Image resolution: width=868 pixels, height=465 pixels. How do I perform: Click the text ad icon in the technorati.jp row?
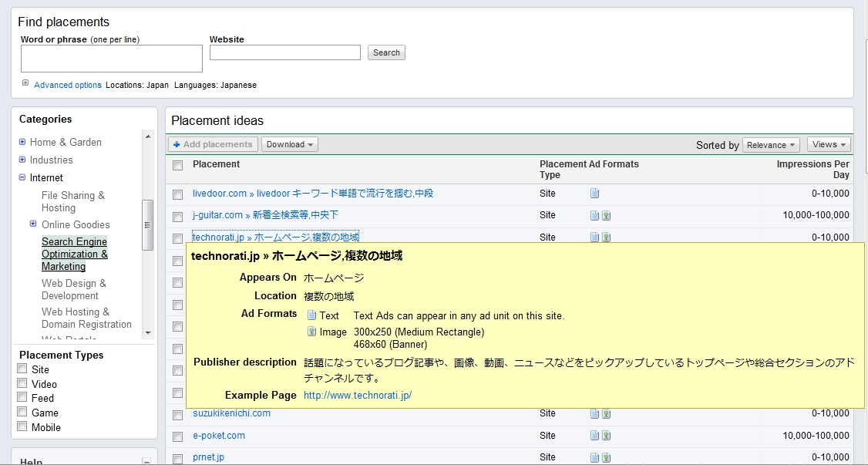click(594, 237)
